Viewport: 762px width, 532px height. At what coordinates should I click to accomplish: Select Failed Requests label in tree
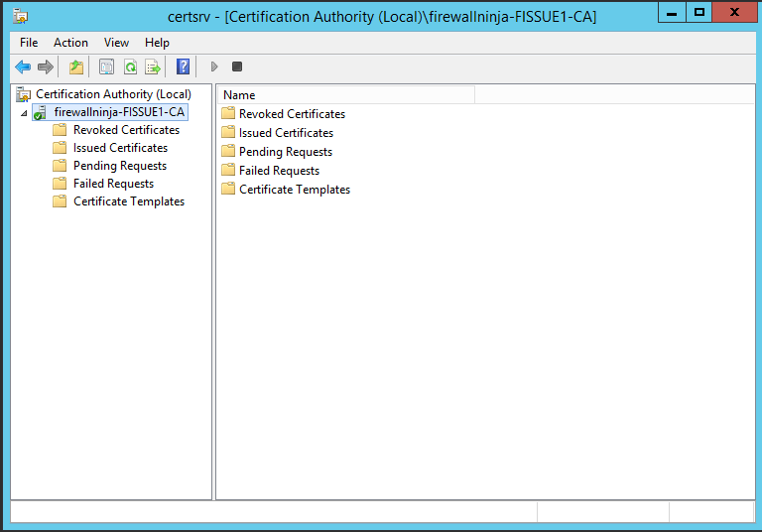(114, 184)
